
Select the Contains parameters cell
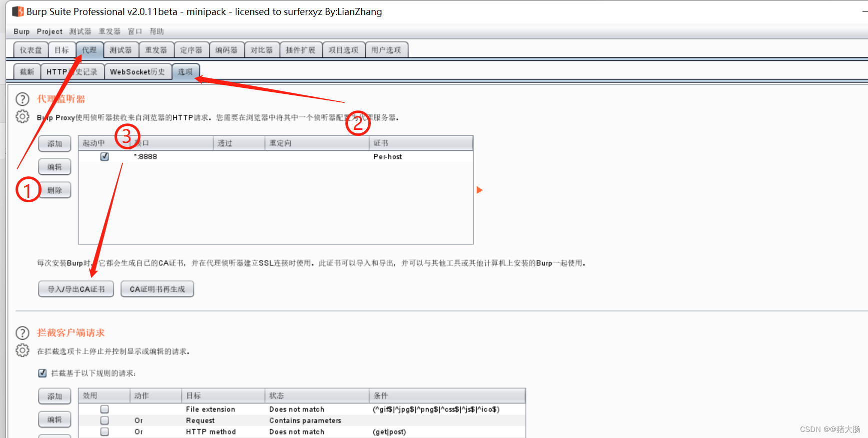(305, 421)
